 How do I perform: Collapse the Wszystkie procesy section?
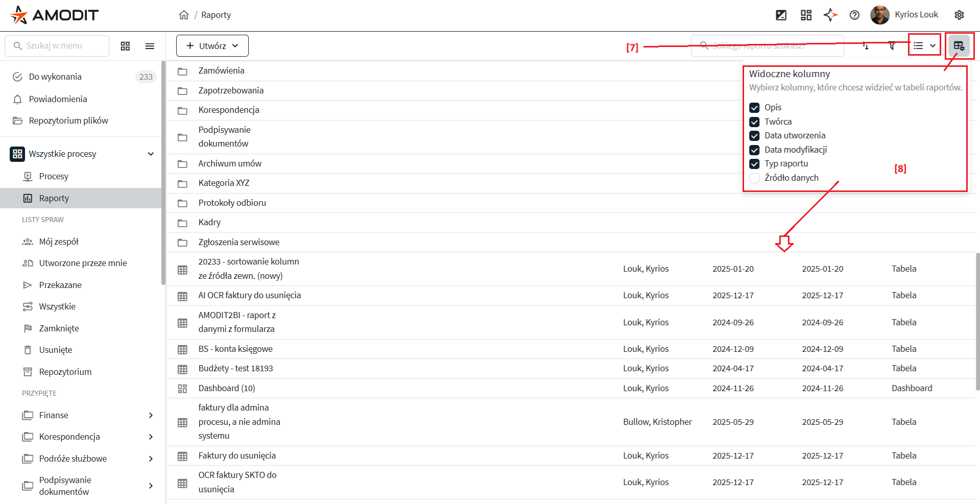pos(151,154)
